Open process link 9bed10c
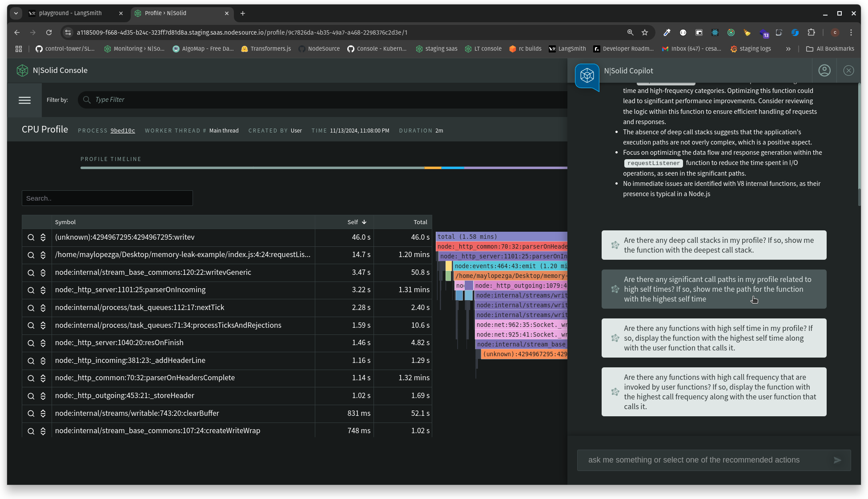The image size is (868, 499). [x=123, y=131]
